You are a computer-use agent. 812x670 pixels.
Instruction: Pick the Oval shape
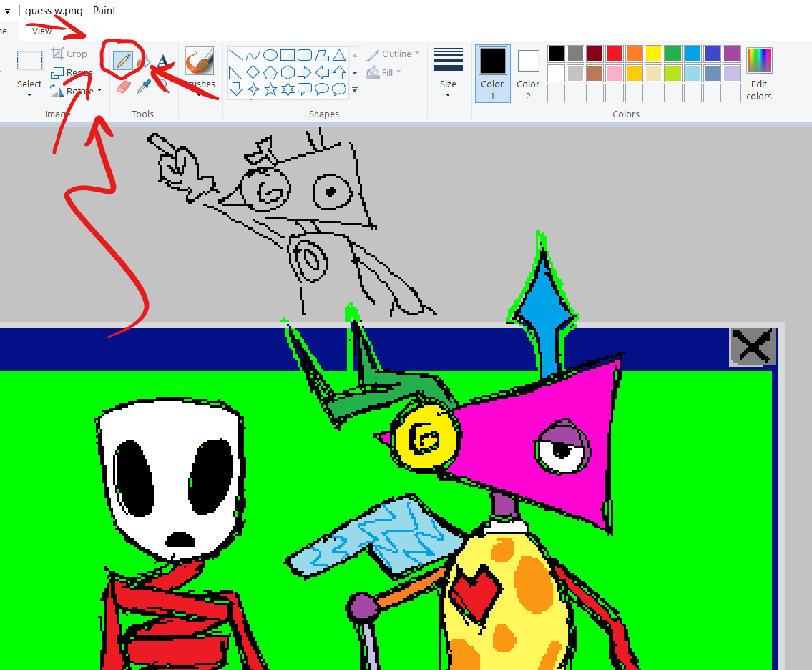(x=270, y=55)
